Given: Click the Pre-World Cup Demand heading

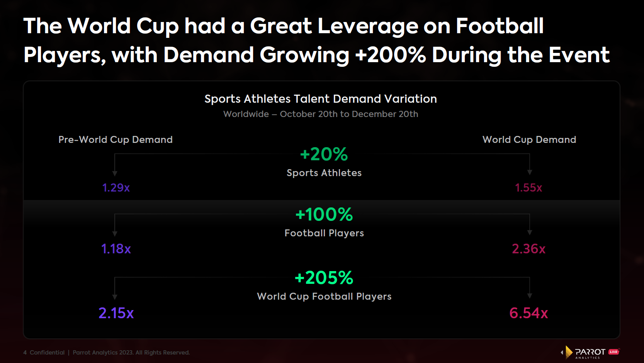Looking at the screenshot, I should click(116, 140).
